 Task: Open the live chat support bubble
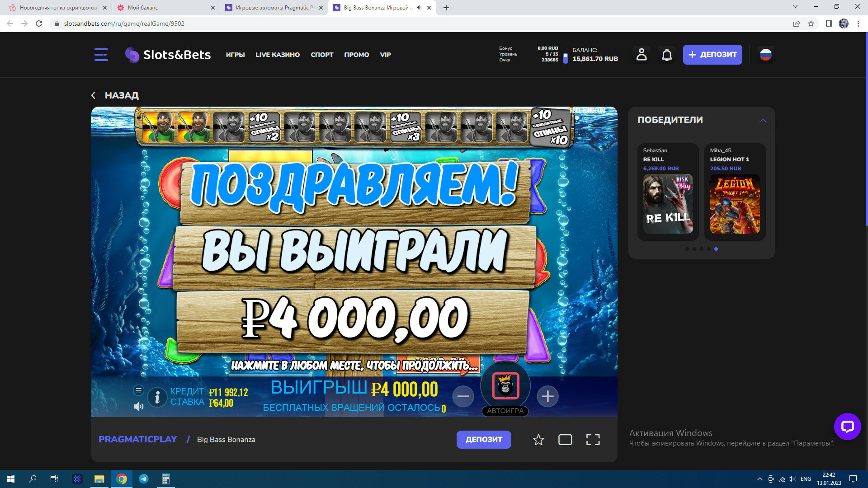coord(847,426)
